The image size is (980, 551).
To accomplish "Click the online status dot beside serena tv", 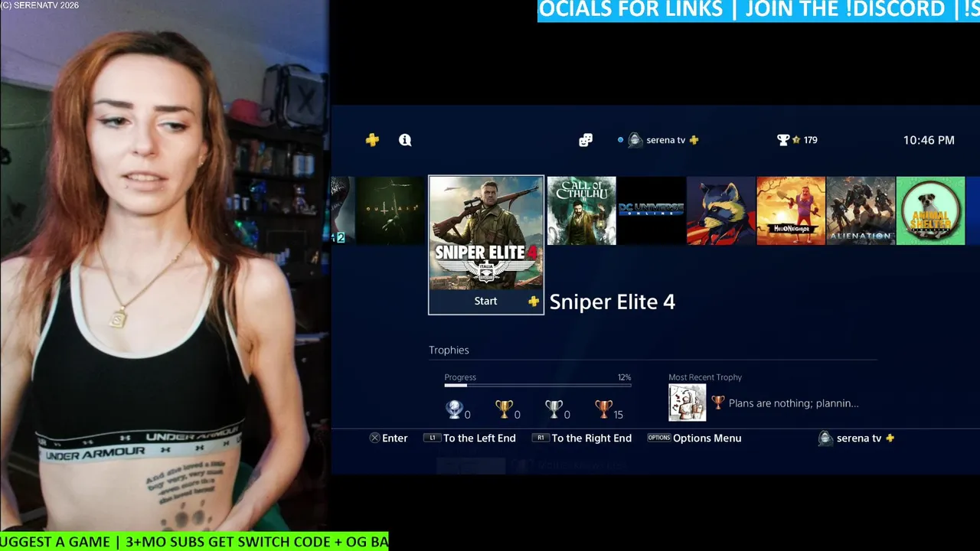I will click(620, 140).
